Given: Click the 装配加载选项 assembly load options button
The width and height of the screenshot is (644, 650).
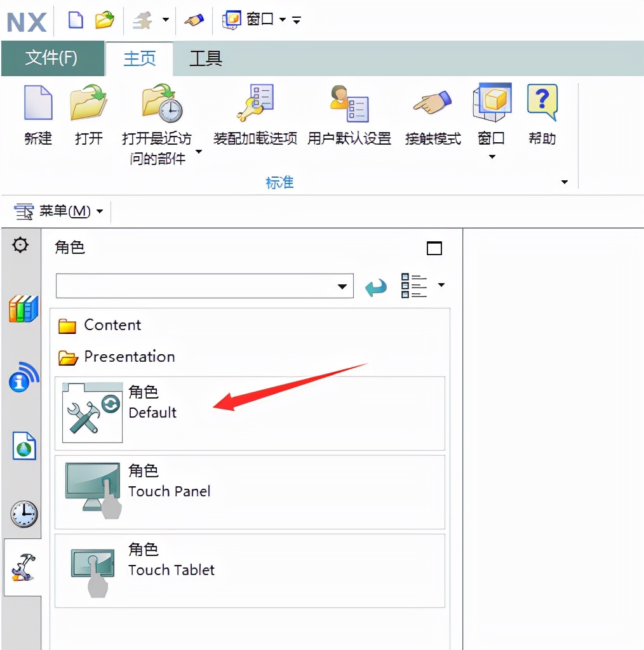Looking at the screenshot, I should click(x=255, y=114).
